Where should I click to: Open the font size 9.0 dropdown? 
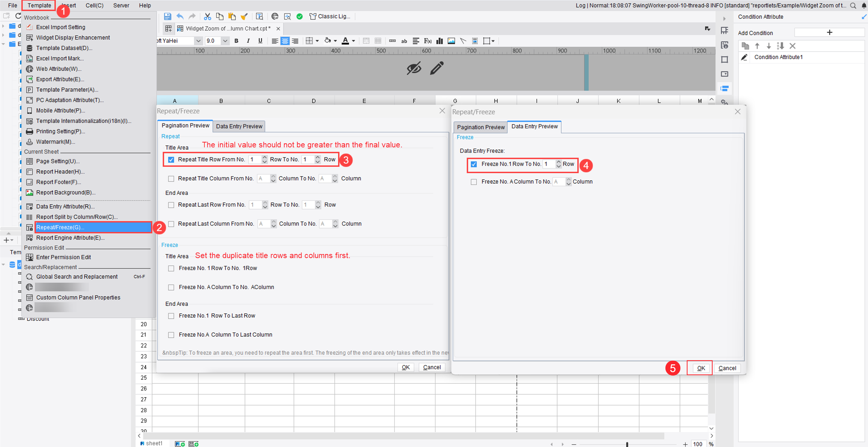[225, 41]
